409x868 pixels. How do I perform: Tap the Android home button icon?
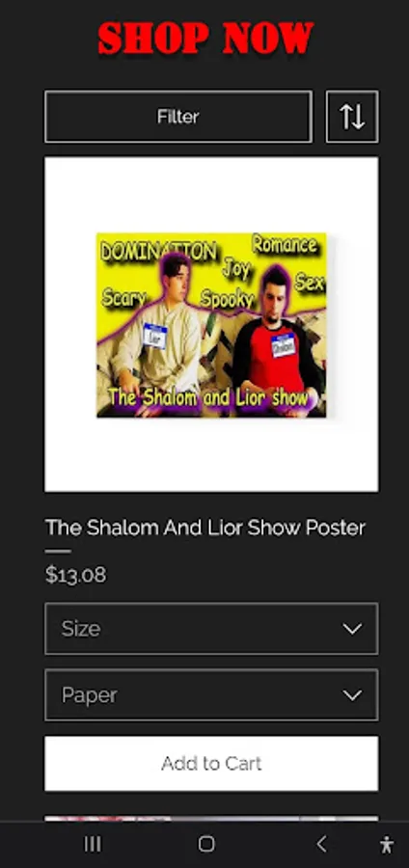206,844
